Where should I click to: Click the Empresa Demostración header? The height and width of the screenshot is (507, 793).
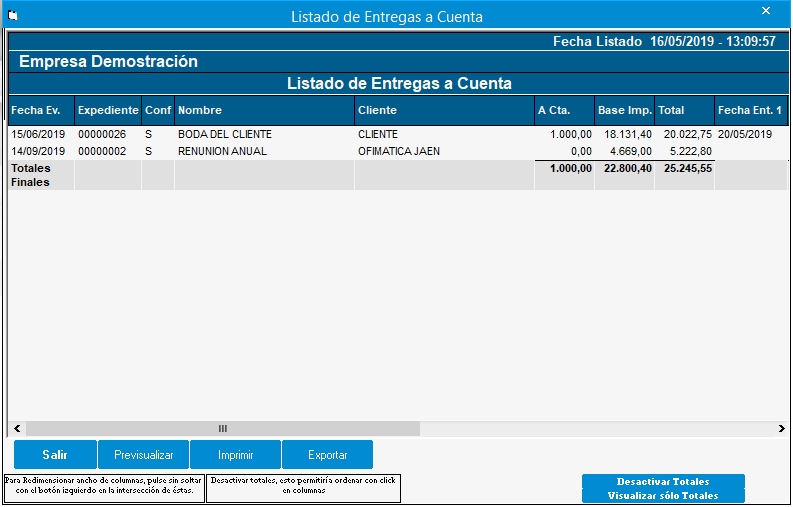(108, 61)
